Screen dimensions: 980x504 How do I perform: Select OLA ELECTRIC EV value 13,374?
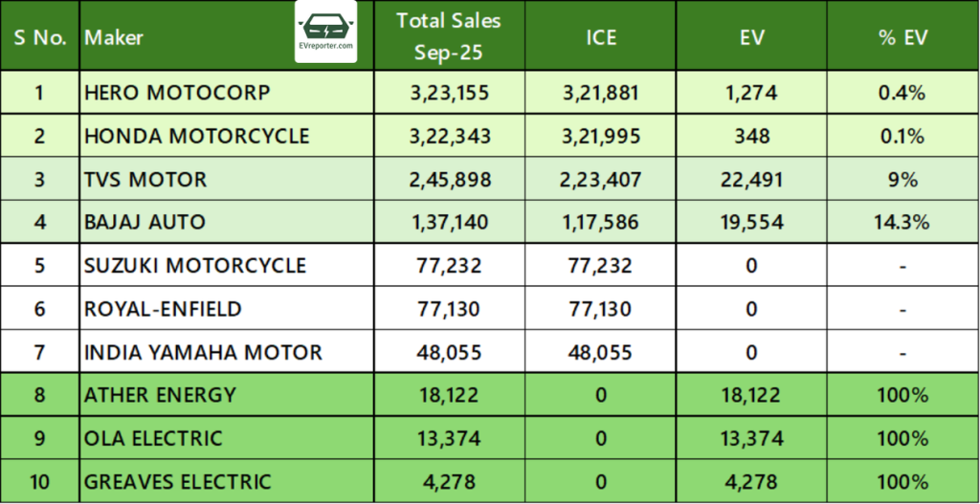coord(753,438)
